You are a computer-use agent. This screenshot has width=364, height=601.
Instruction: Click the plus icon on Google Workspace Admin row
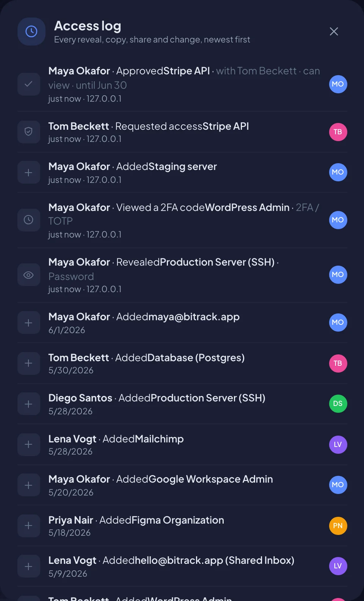(x=29, y=485)
